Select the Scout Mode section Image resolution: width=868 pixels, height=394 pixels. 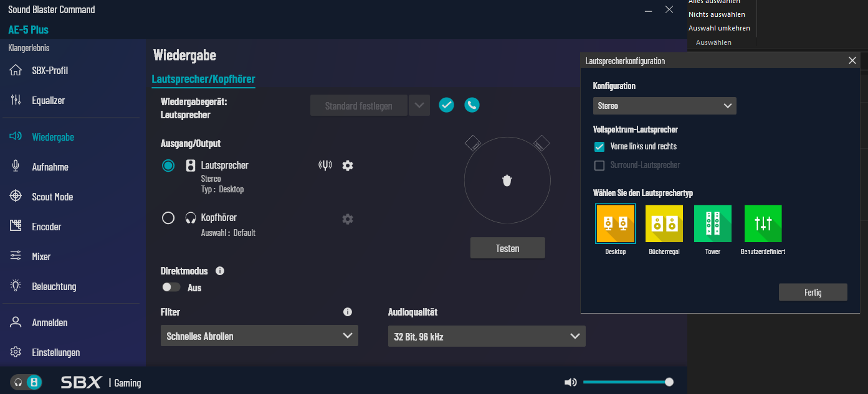coord(53,196)
